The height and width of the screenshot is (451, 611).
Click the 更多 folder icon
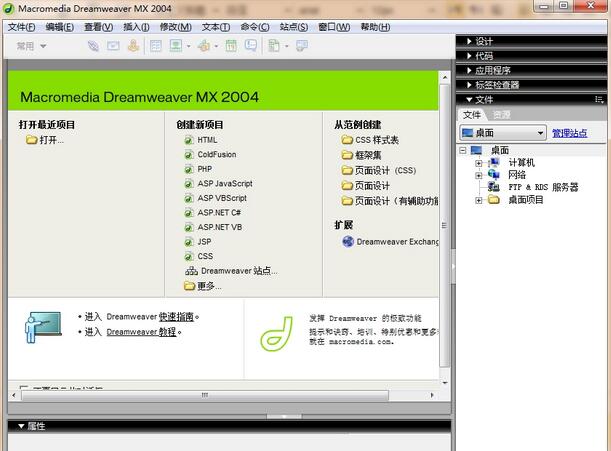coord(189,286)
